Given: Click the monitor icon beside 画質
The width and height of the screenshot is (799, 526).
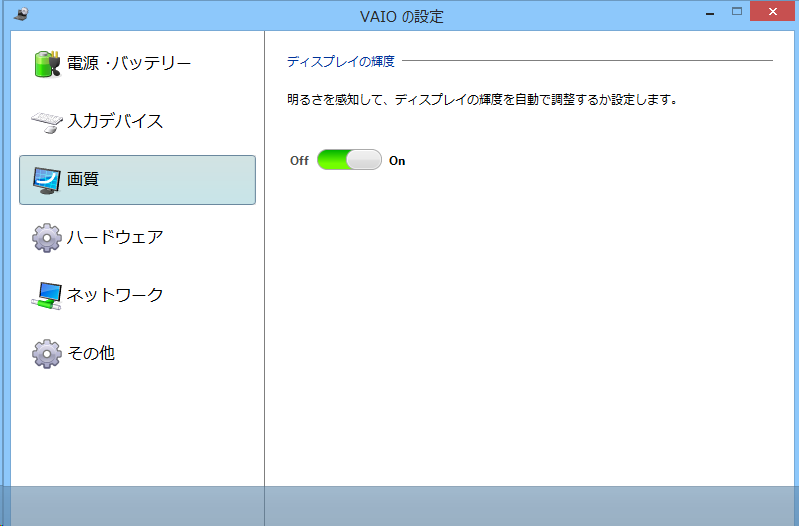Looking at the screenshot, I should tap(47, 180).
